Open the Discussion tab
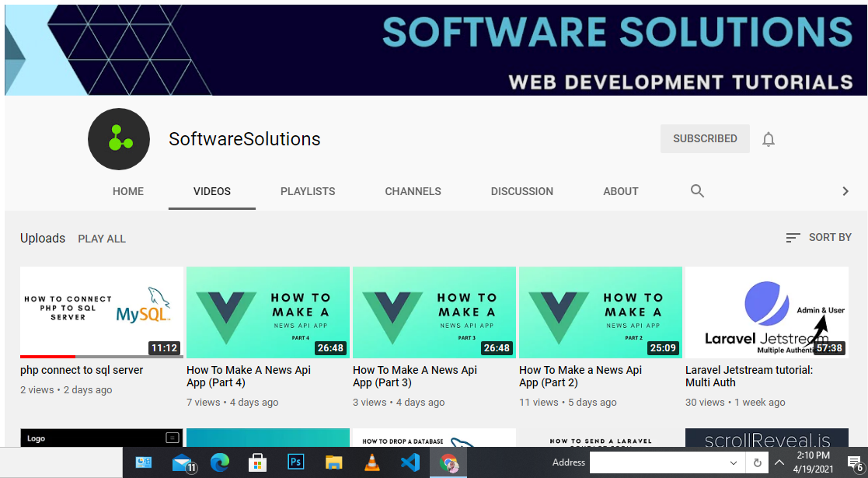Screen dimensions: 868x478 click(522, 192)
